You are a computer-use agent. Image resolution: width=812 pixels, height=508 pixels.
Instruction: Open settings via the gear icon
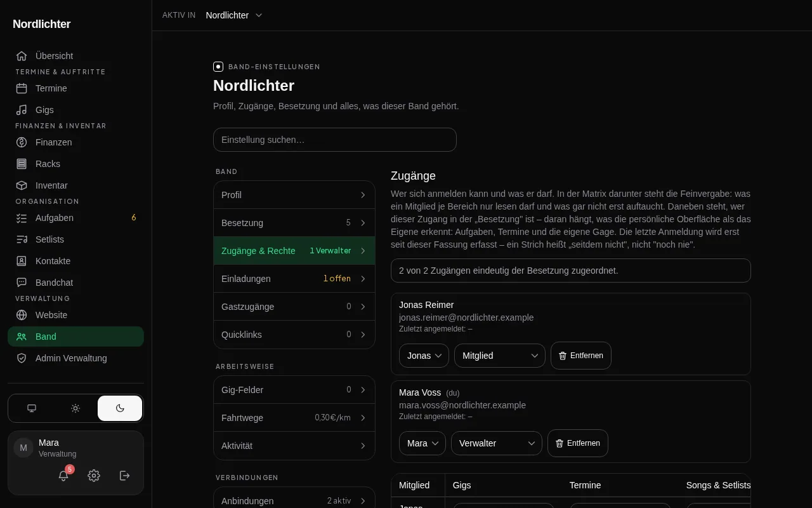point(94,476)
